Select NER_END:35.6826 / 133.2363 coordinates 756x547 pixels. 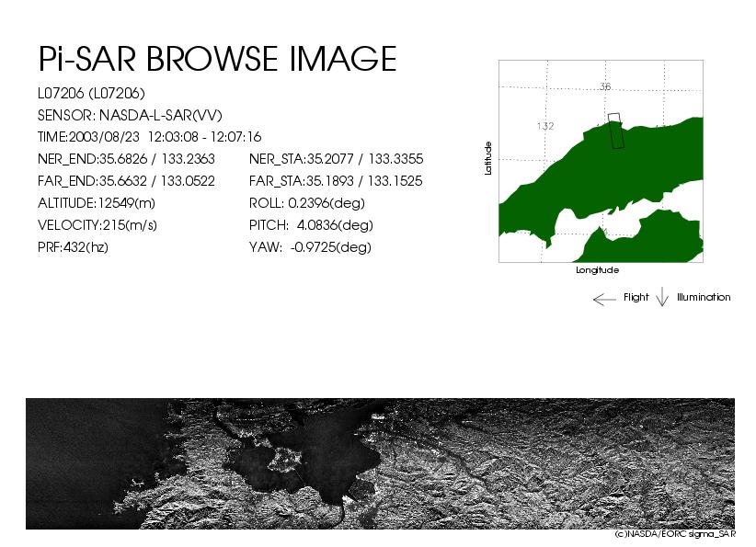click(126, 159)
